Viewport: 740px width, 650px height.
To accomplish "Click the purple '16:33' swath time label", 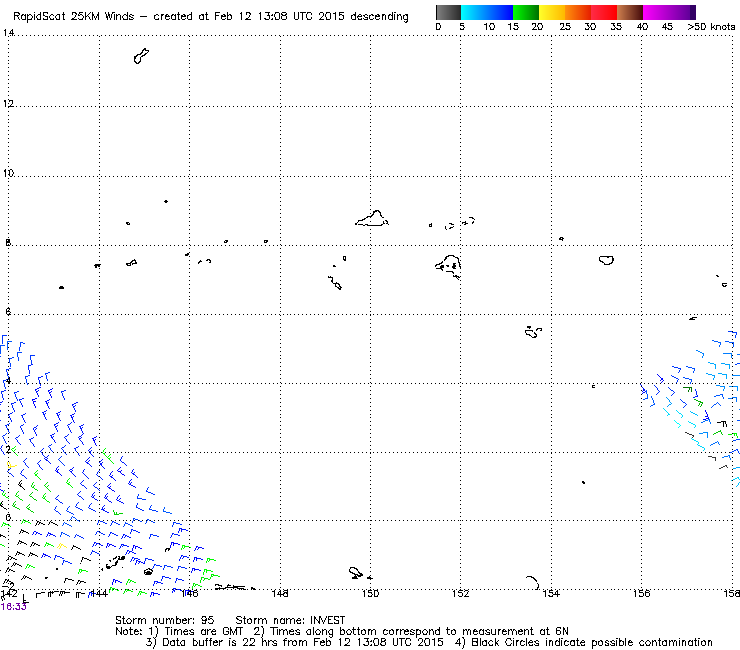I will coord(14,607).
